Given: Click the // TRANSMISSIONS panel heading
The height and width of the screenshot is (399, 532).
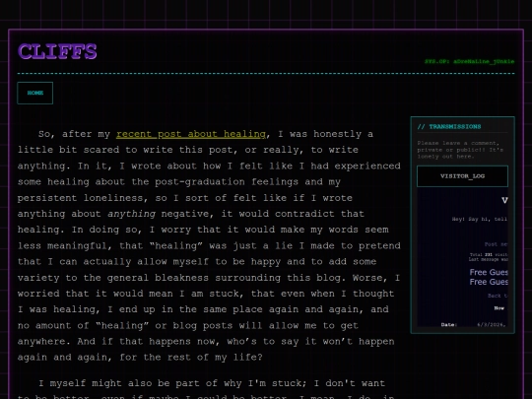Looking at the screenshot, I should (x=449, y=126).
